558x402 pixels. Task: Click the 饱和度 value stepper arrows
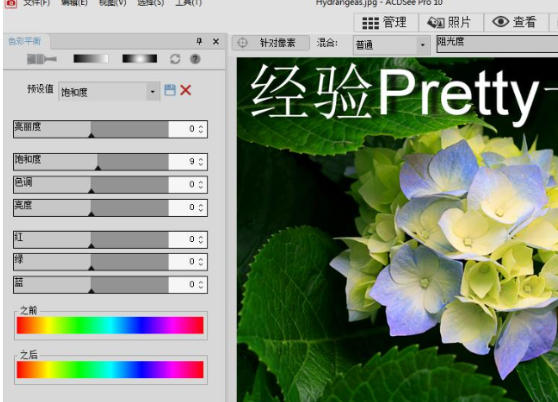click(201, 162)
